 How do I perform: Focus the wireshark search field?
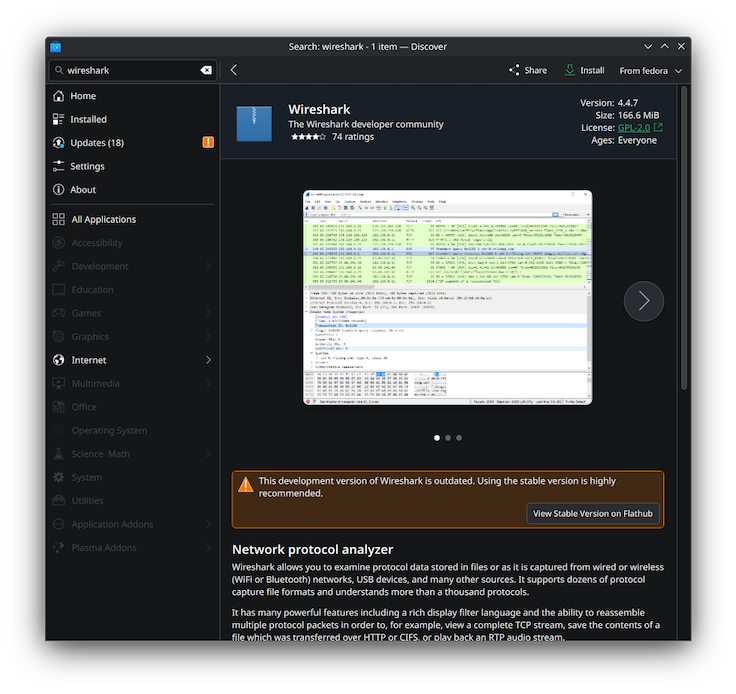(133, 70)
